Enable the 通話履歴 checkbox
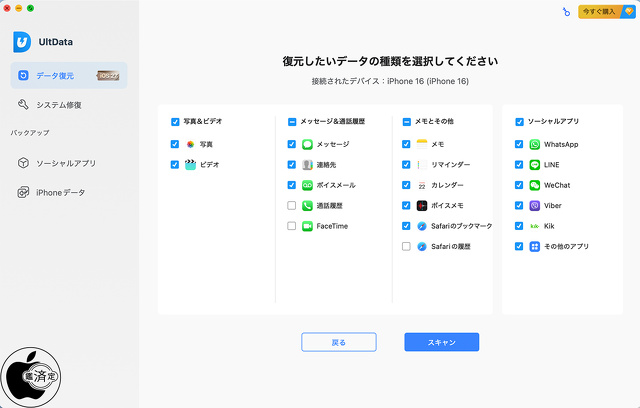This screenshot has height=408, width=640. pyautogui.click(x=291, y=205)
